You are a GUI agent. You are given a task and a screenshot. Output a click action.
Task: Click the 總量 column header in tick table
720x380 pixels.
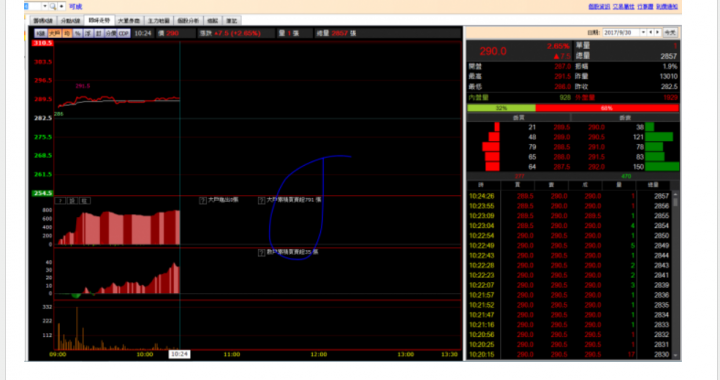(x=653, y=185)
